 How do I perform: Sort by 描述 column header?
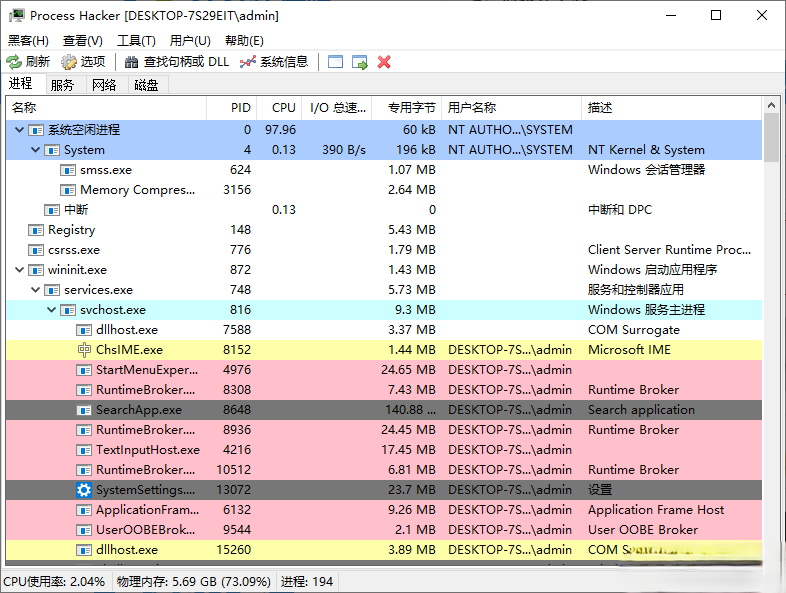(672, 108)
